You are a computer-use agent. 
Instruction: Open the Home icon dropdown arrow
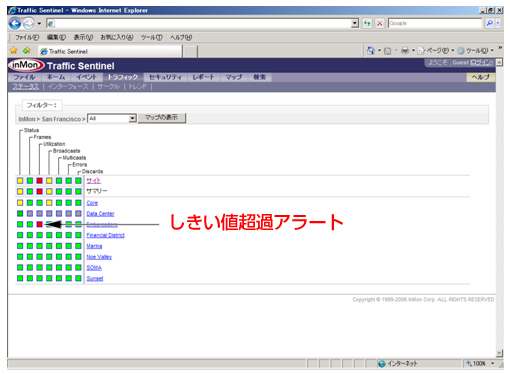click(x=379, y=51)
